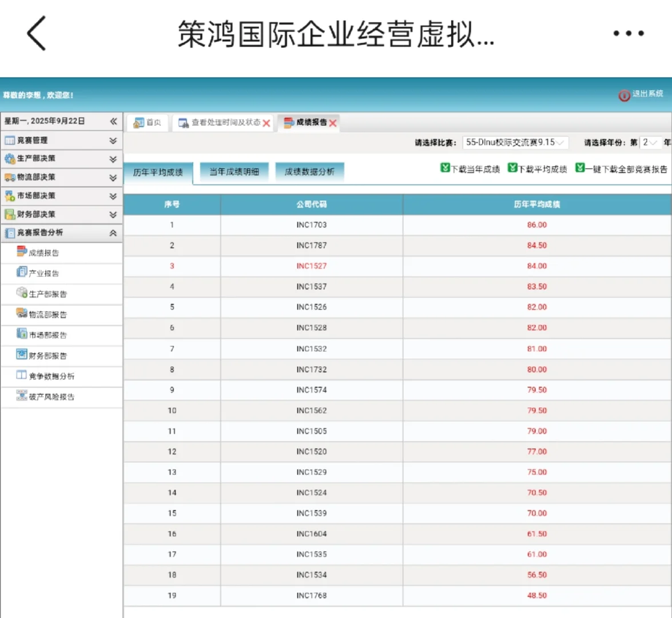Click the 生产部决策 gear icon
Viewport: 672px width, 618px height.
[9, 159]
